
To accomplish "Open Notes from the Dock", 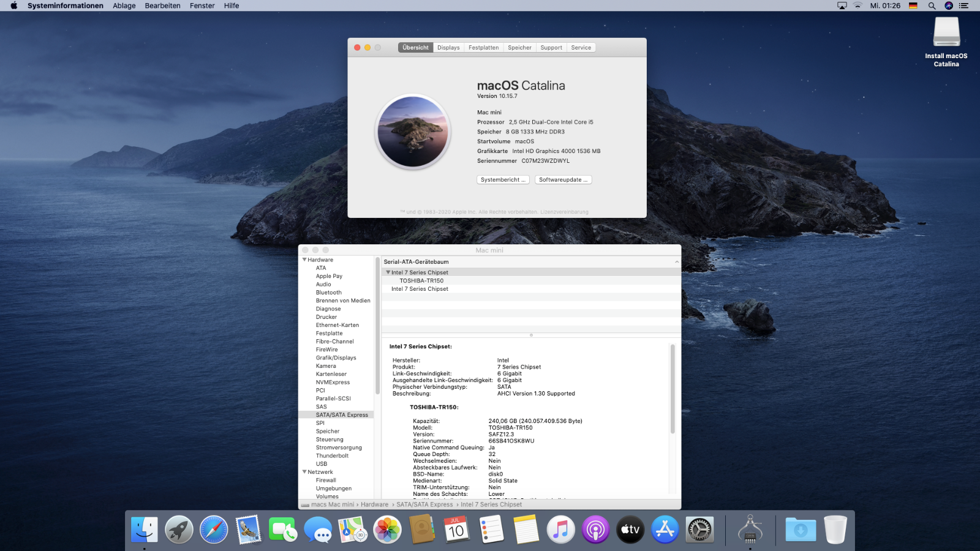I will [526, 530].
